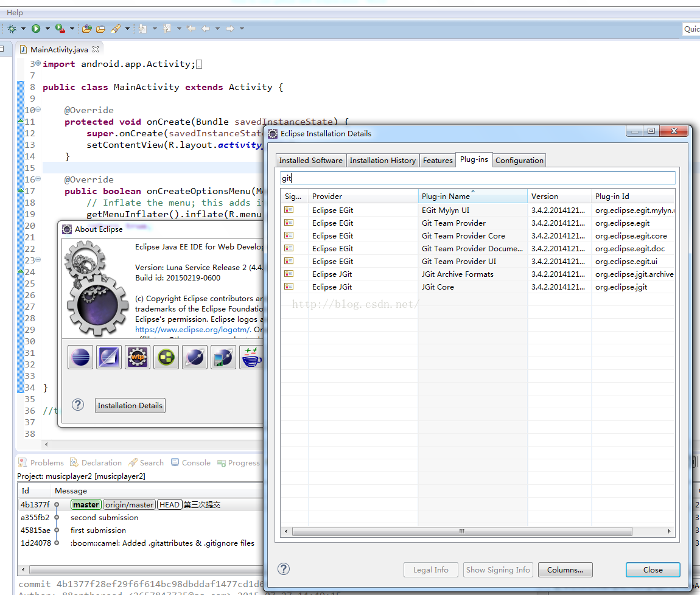The image size is (700, 595).
Task: Sort by the Provider column header
Action: click(363, 197)
